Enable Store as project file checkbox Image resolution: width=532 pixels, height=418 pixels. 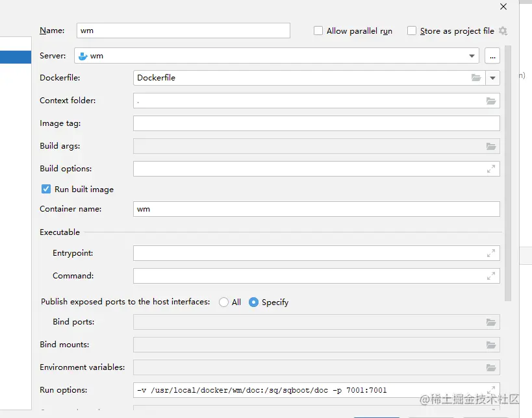pos(412,31)
